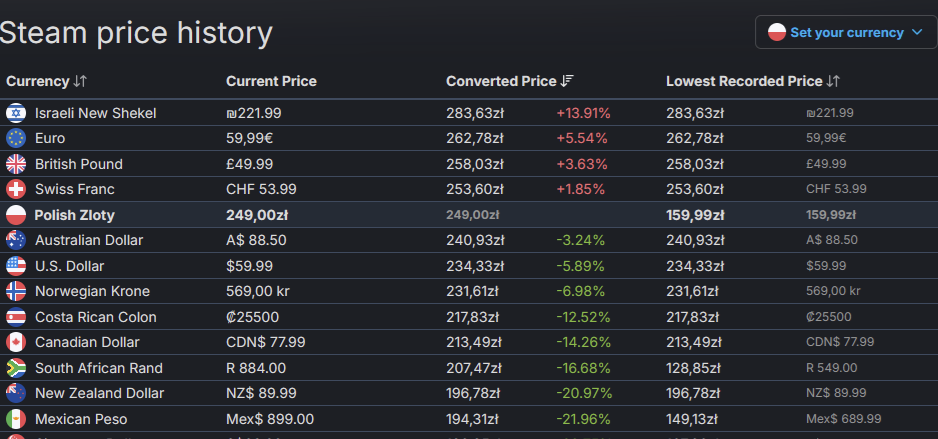The height and width of the screenshot is (439, 938).
Task: Click the Switzerland flag icon
Action: tap(16, 189)
